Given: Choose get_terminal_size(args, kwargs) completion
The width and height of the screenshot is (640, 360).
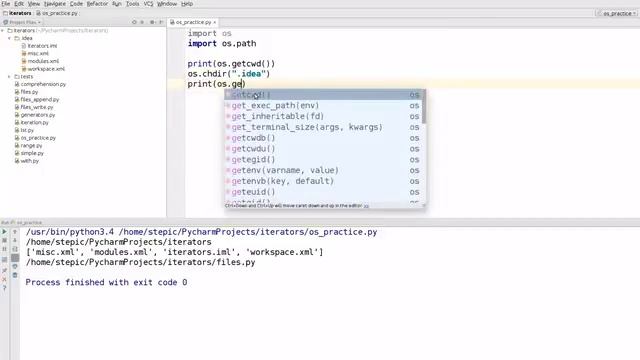Looking at the screenshot, I should tap(324, 127).
